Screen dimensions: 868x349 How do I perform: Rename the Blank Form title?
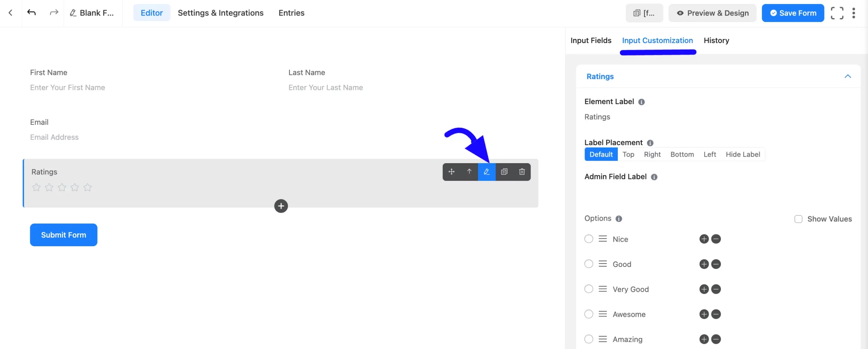tap(92, 13)
